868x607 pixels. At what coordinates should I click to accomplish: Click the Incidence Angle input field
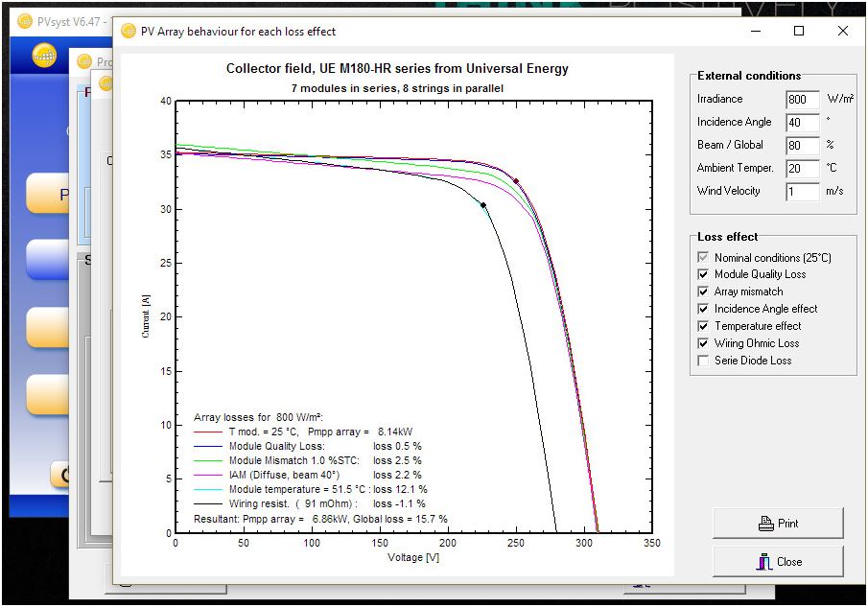point(803,123)
